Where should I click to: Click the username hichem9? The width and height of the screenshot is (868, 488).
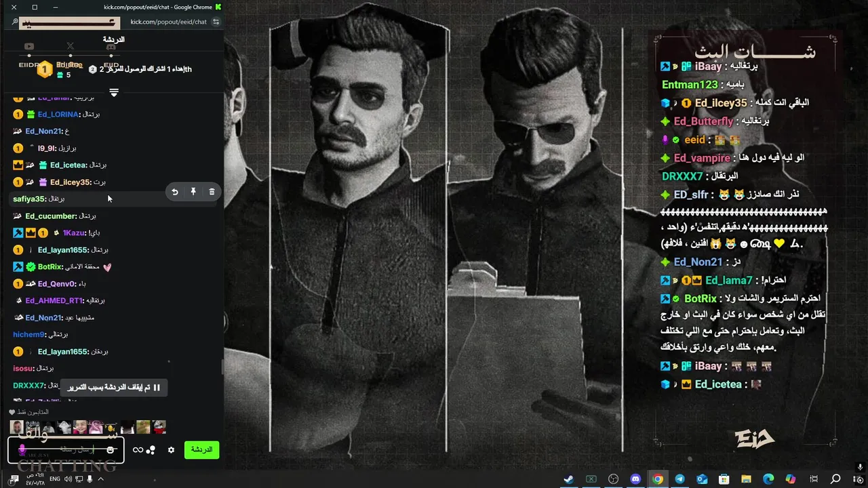click(28, 335)
